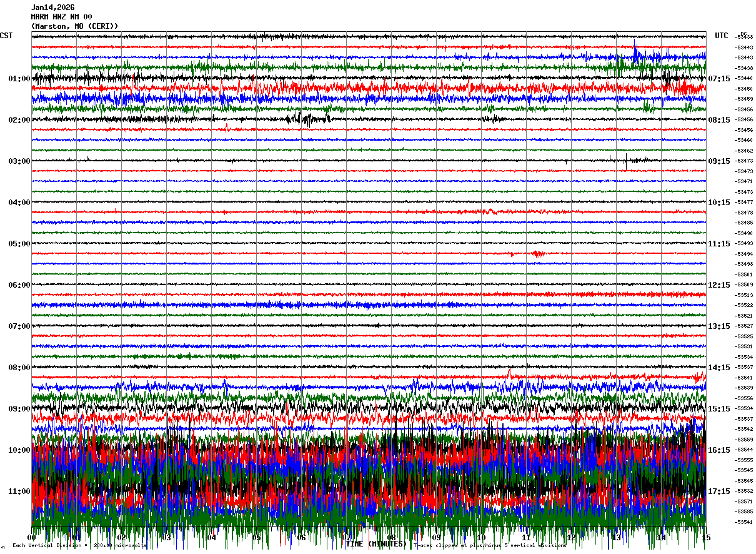Click the 03:00 CST time label

point(19,161)
